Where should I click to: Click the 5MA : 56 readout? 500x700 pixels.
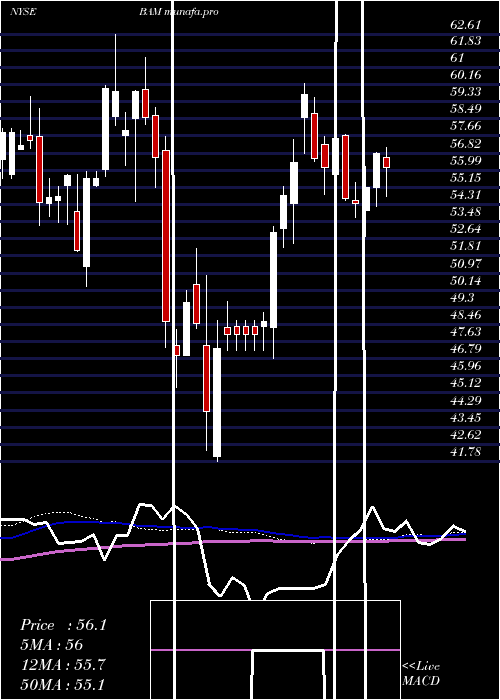[52, 645]
